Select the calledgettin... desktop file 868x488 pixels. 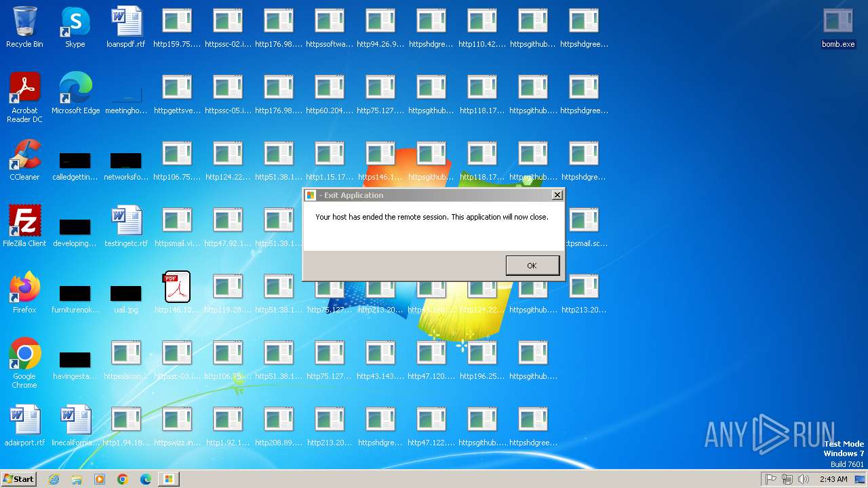75,165
